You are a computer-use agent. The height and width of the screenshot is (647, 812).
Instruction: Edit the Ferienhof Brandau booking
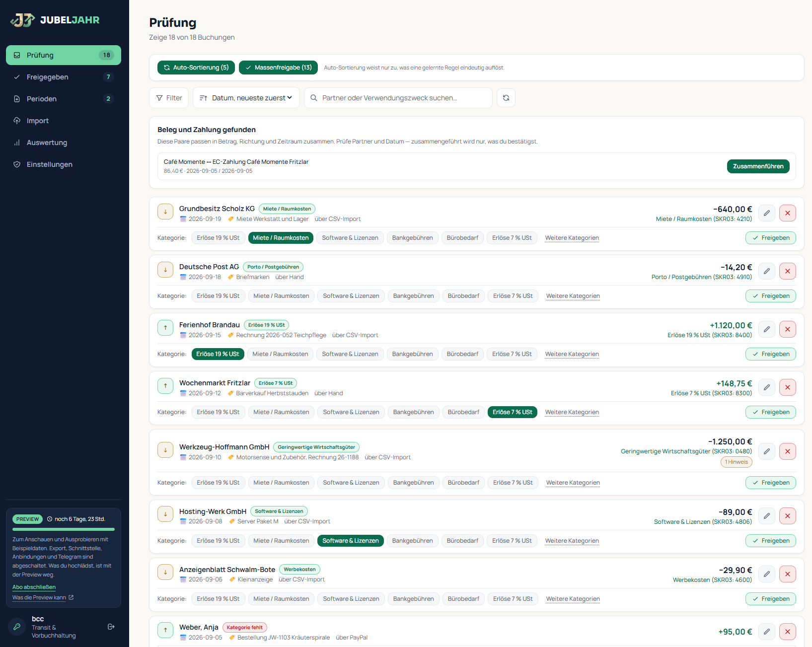(x=767, y=329)
